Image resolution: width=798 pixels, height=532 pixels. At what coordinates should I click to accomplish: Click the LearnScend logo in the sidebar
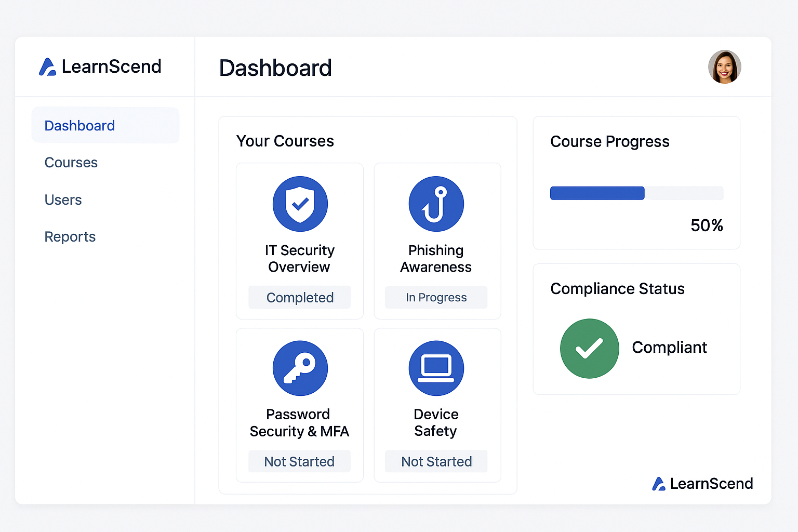click(x=100, y=66)
